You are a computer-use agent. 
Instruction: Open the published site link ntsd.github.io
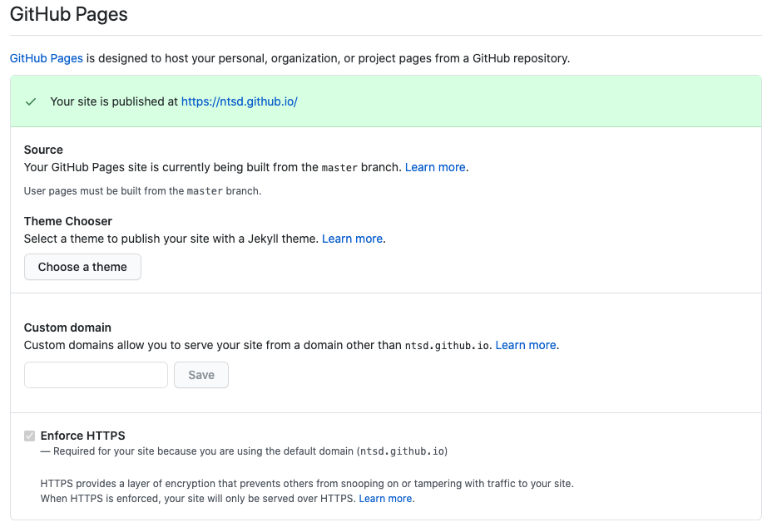[x=239, y=101]
